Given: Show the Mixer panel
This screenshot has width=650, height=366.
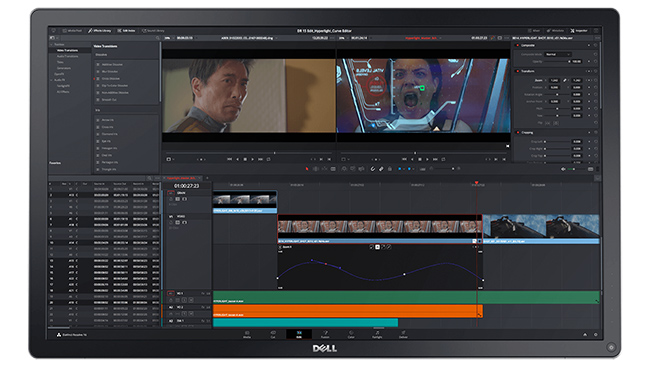Looking at the screenshot, I should point(534,31).
